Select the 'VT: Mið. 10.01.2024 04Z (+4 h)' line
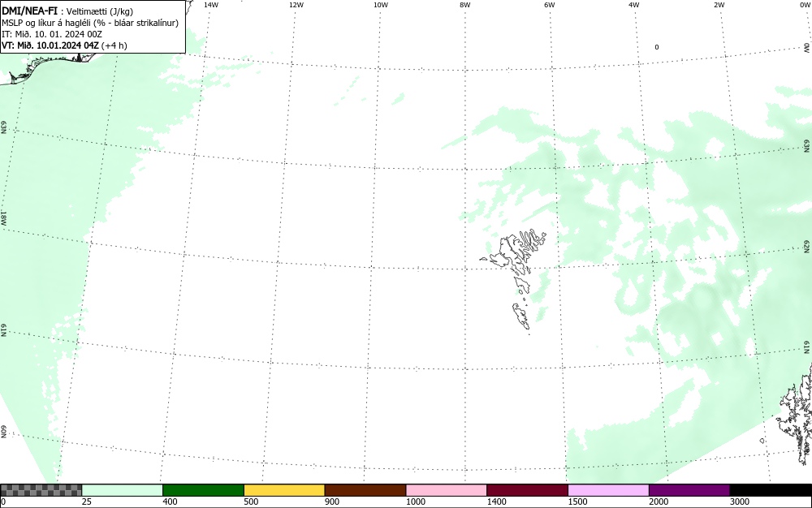 click(64, 45)
